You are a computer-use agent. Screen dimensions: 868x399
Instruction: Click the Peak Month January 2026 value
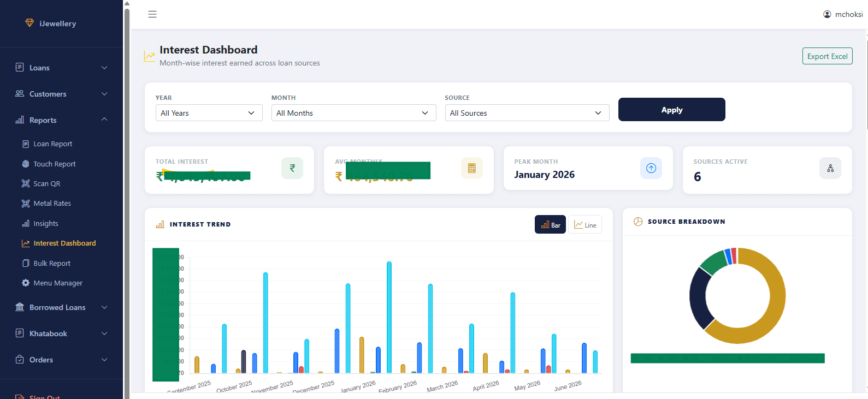pyautogui.click(x=544, y=175)
